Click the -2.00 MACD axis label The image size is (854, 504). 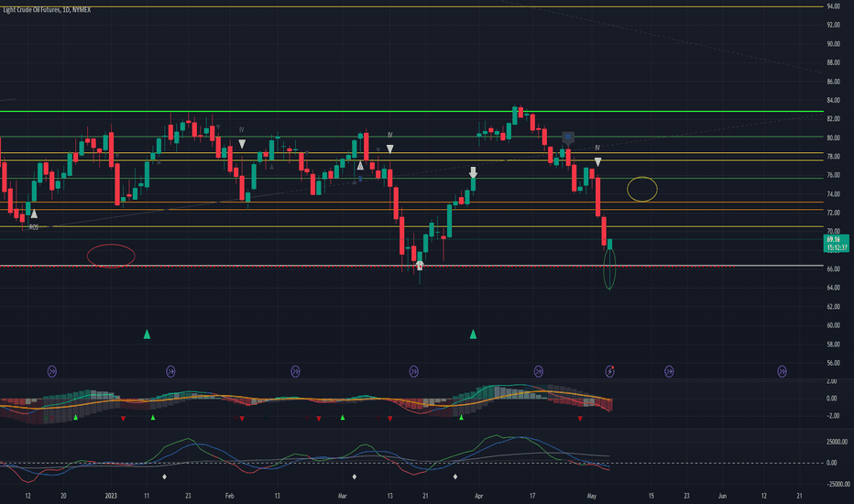[832, 416]
